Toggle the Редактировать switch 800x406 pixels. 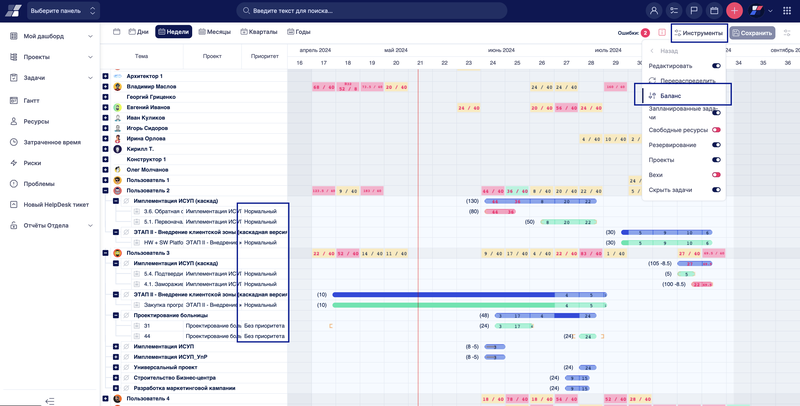[x=716, y=65]
